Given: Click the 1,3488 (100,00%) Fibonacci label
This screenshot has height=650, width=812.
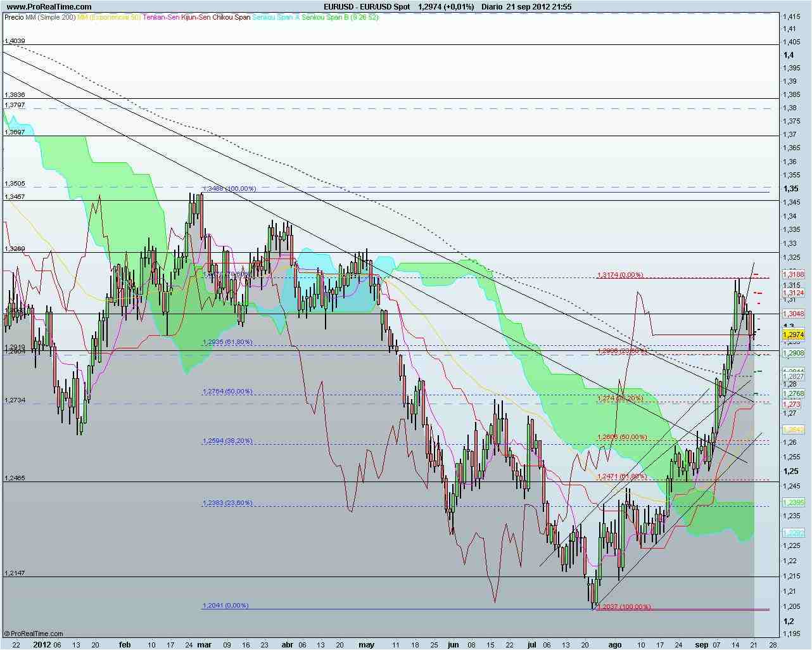Looking at the screenshot, I should pos(229,188).
